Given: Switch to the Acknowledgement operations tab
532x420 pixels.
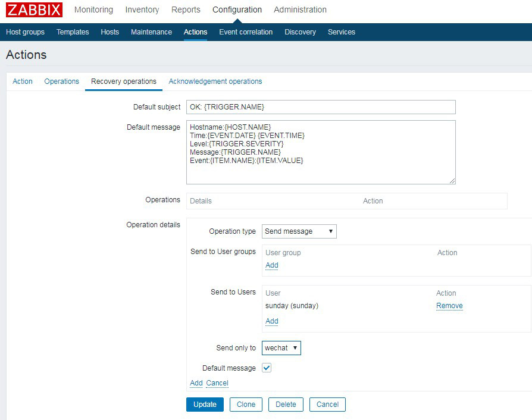Looking at the screenshot, I should coord(215,82).
